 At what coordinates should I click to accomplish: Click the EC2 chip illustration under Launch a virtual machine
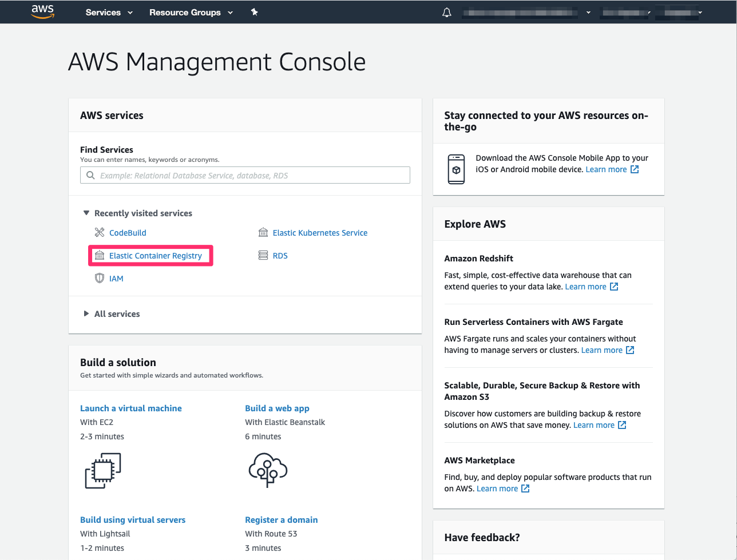103,470
